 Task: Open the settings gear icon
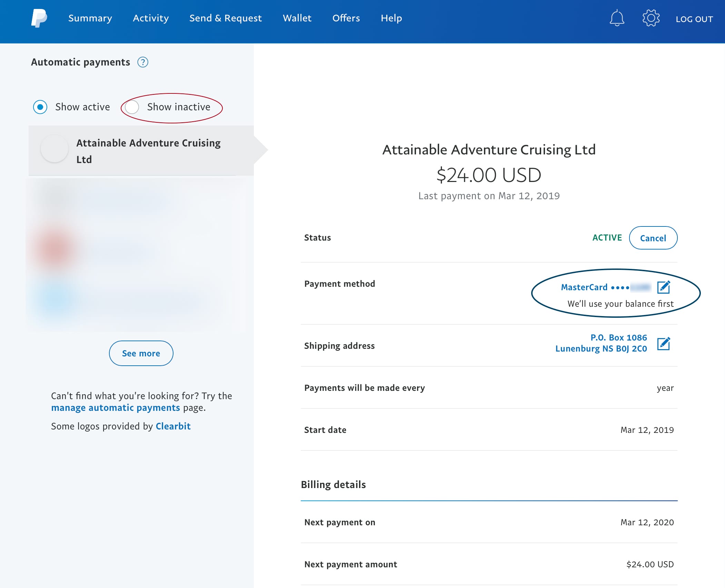click(x=651, y=18)
